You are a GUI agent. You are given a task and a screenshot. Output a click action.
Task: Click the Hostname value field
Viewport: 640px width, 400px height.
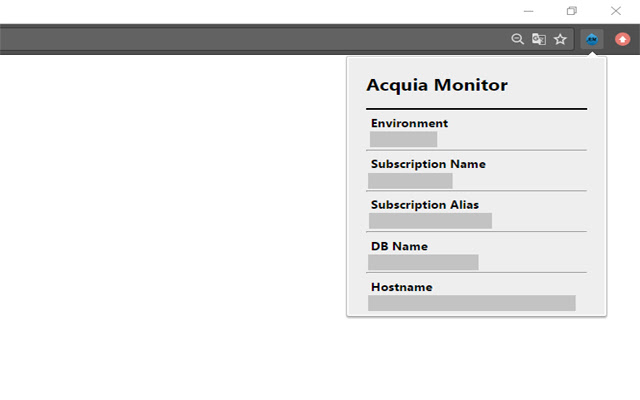pos(472,303)
